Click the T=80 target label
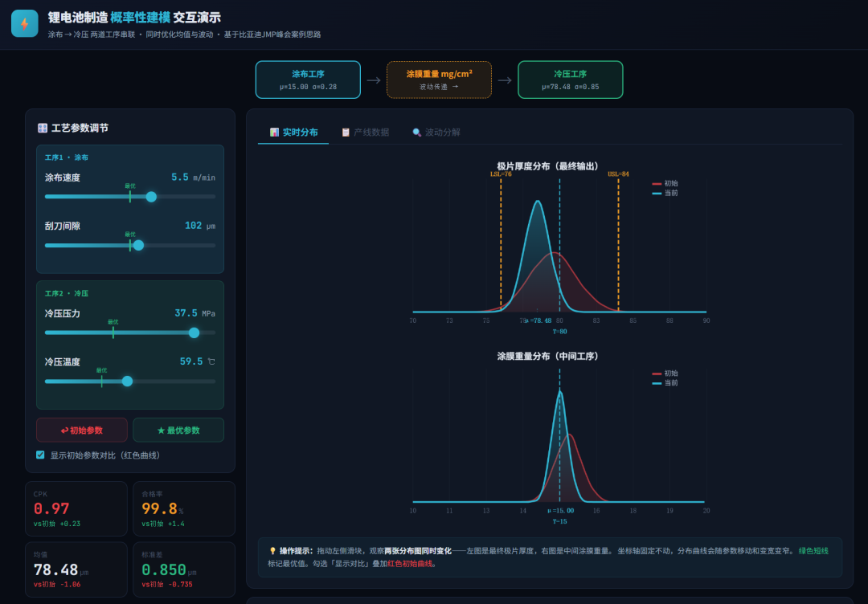The width and height of the screenshot is (868, 604). coord(559,332)
